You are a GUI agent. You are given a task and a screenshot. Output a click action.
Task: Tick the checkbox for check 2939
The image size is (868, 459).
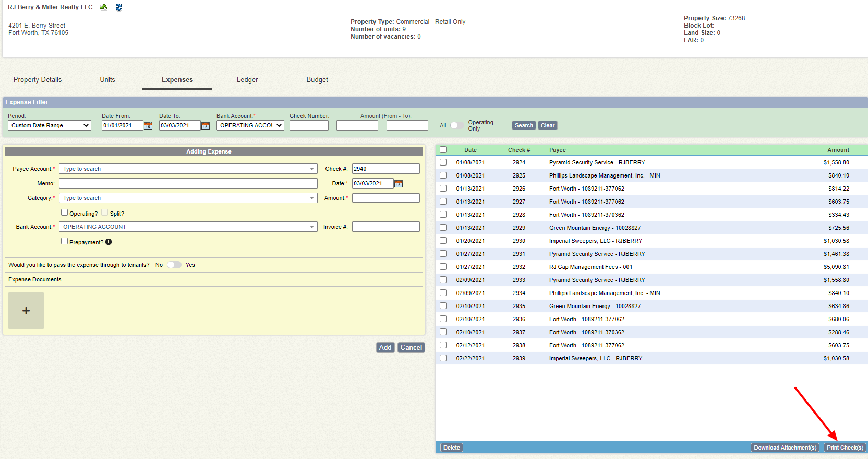pos(443,358)
